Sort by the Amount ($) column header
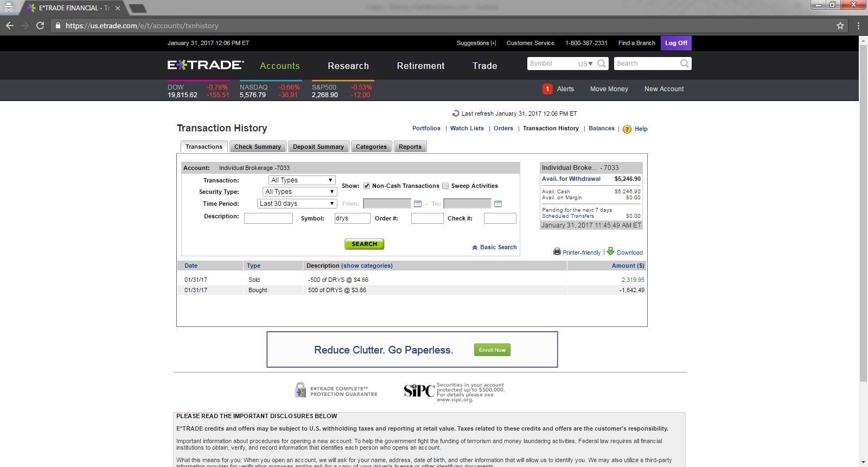This screenshot has width=868, height=467. 628,266
